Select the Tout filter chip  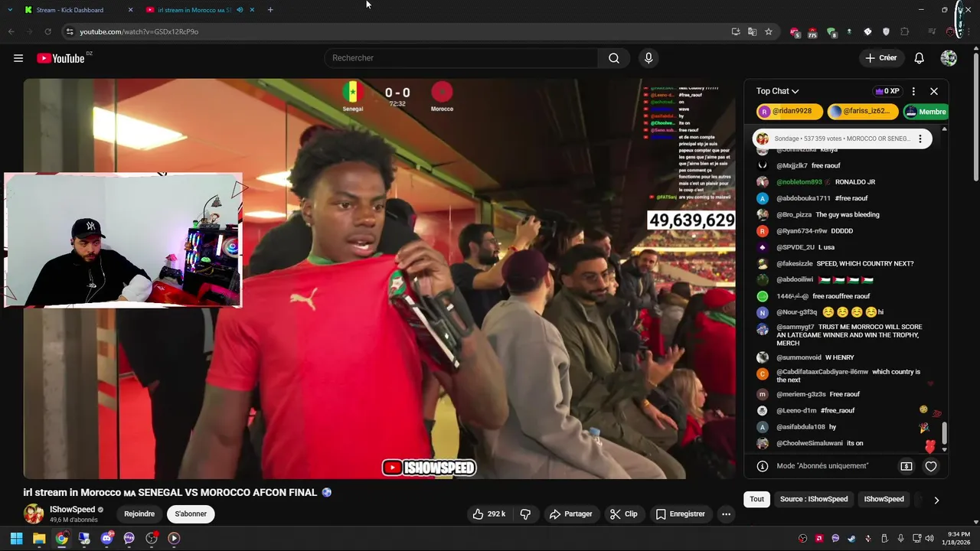pos(756,499)
